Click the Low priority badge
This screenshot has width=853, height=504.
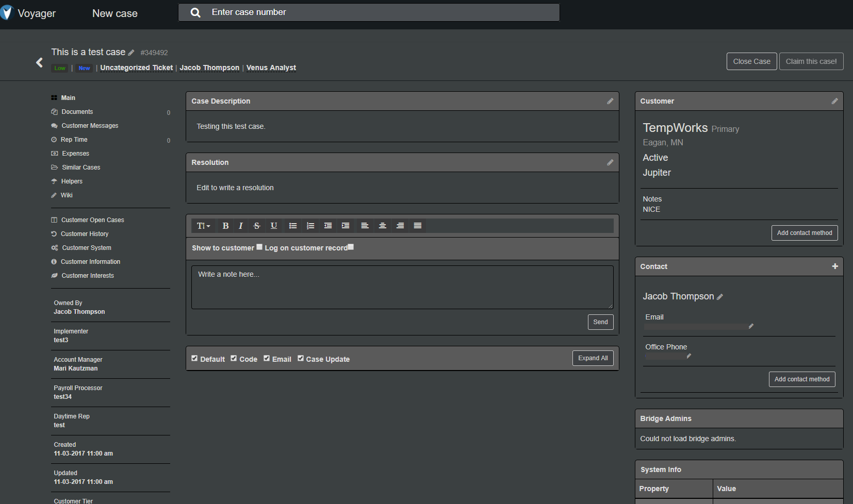60,68
